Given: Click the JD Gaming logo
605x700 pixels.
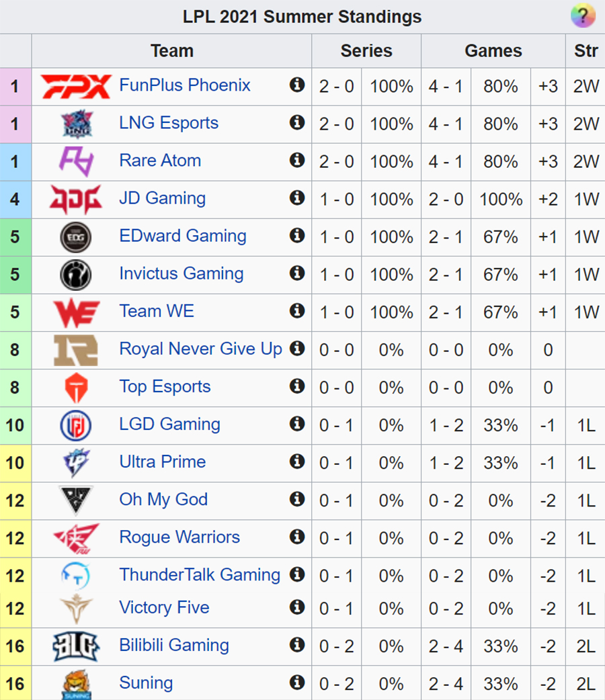Looking at the screenshot, I should point(75,199).
